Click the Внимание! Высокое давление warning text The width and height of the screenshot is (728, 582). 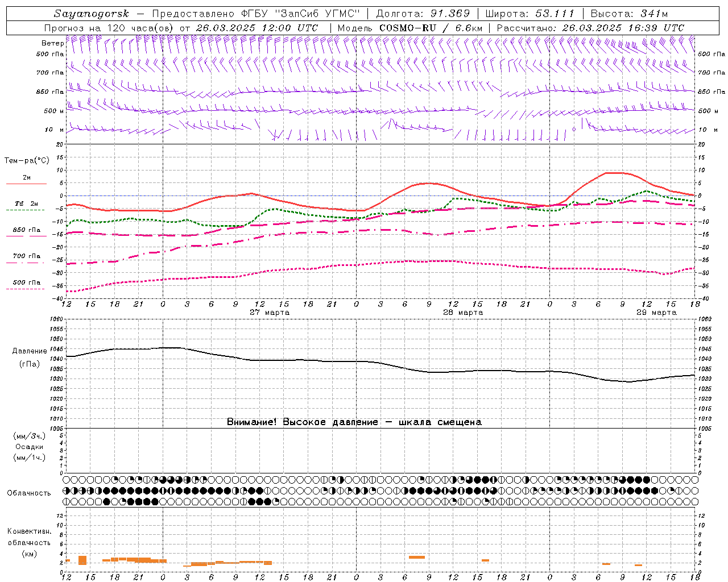tap(354, 422)
